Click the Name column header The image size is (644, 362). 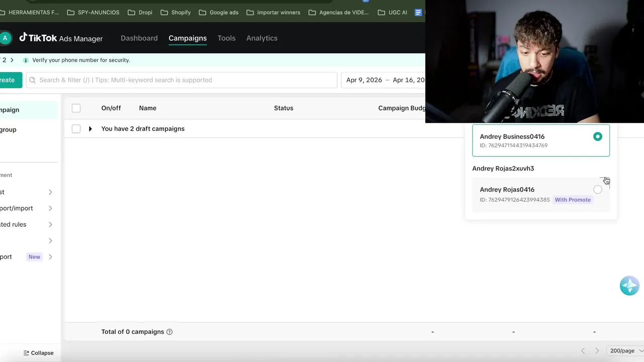pos(147,108)
